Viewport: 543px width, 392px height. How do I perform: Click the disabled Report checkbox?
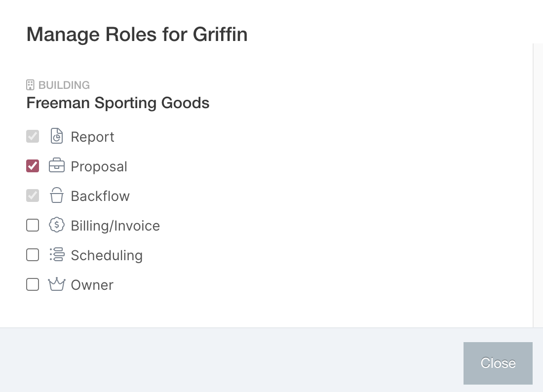pyautogui.click(x=33, y=136)
